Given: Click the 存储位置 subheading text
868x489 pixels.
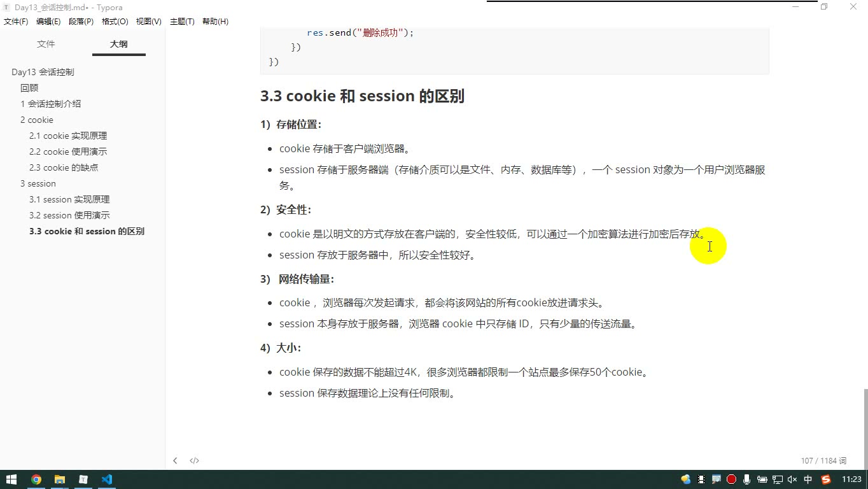Looking at the screenshot, I should coord(297,124).
